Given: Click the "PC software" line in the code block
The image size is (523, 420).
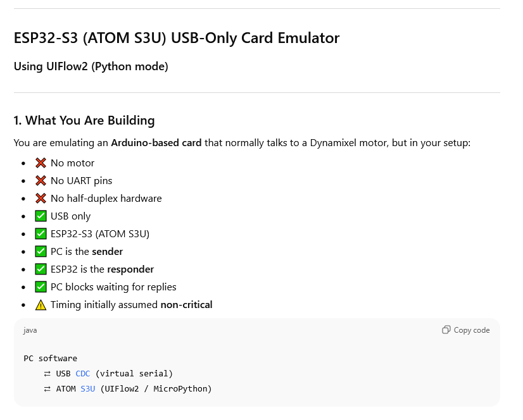Looking at the screenshot, I should pyautogui.click(x=50, y=358).
